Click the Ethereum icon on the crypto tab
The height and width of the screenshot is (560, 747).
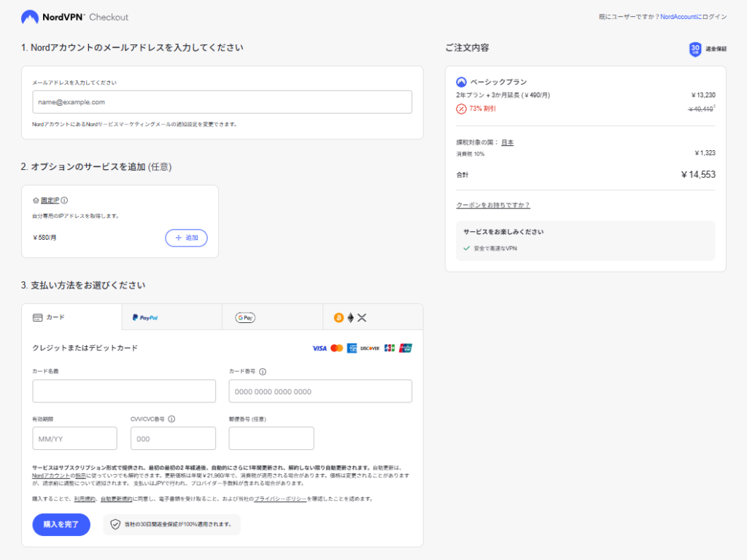point(350,317)
